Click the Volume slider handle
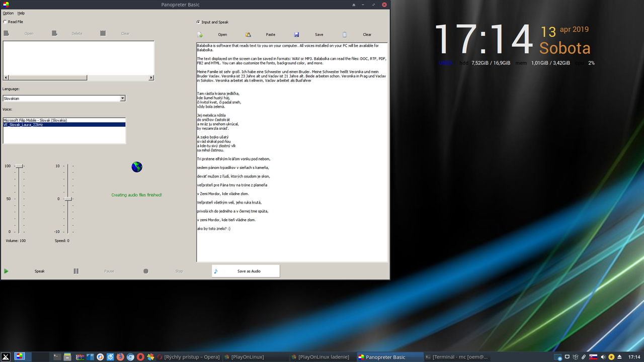Viewport: 644px width, 362px height. click(x=19, y=166)
